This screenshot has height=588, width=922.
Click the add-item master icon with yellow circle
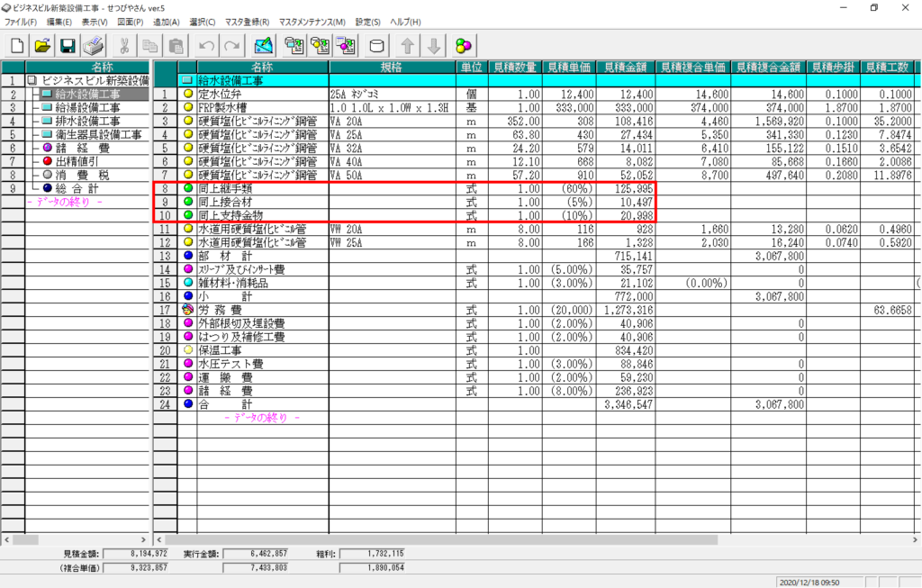coord(320,46)
